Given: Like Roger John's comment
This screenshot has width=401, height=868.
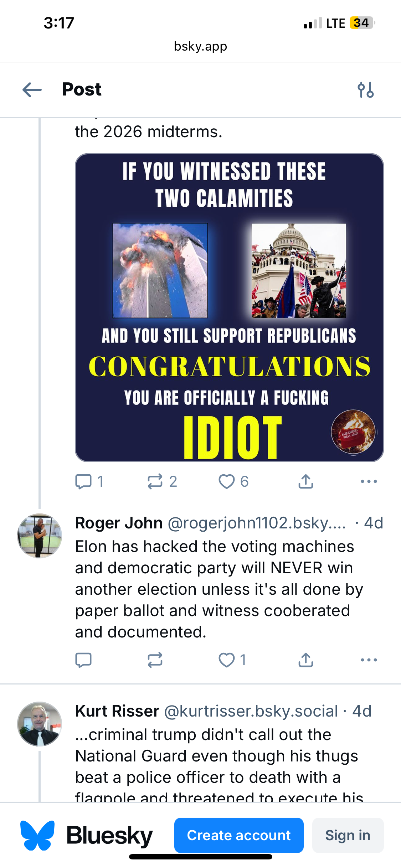Looking at the screenshot, I should 227,660.
